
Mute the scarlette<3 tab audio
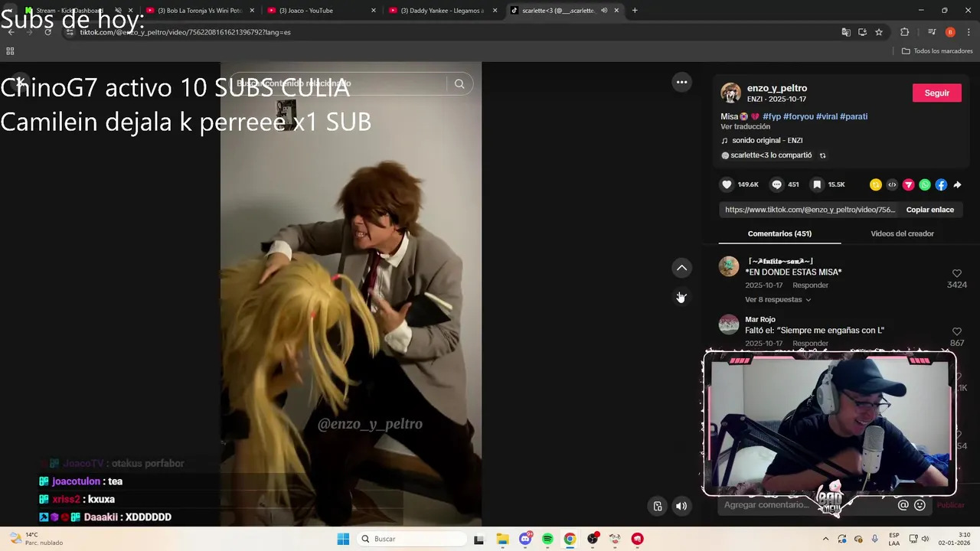pos(604,11)
